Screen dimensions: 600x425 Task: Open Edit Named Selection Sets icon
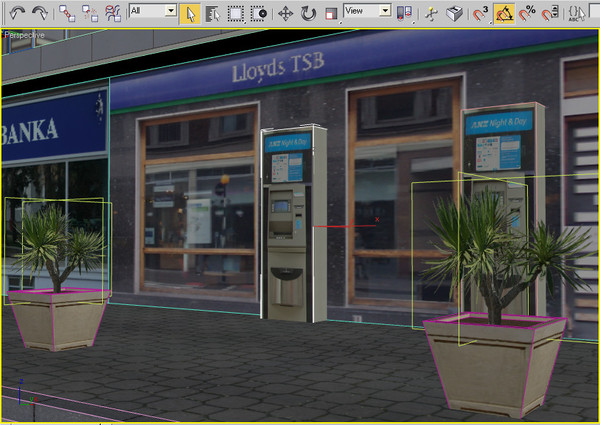[577, 14]
